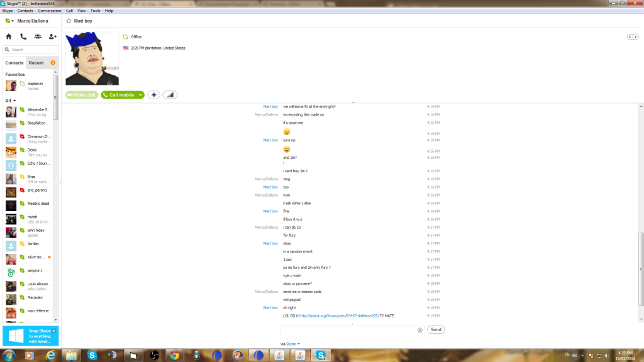The height and width of the screenshot is (362, 644).
Task: Click the Send button
Action: (x=436, y=329)
